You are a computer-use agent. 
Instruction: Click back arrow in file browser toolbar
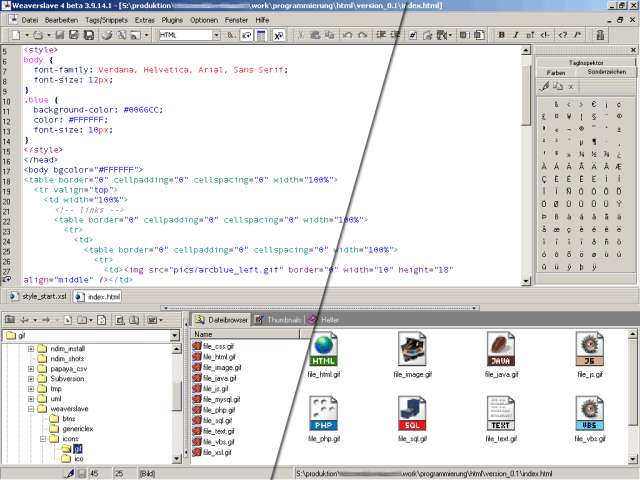click(x=25, y=320)
